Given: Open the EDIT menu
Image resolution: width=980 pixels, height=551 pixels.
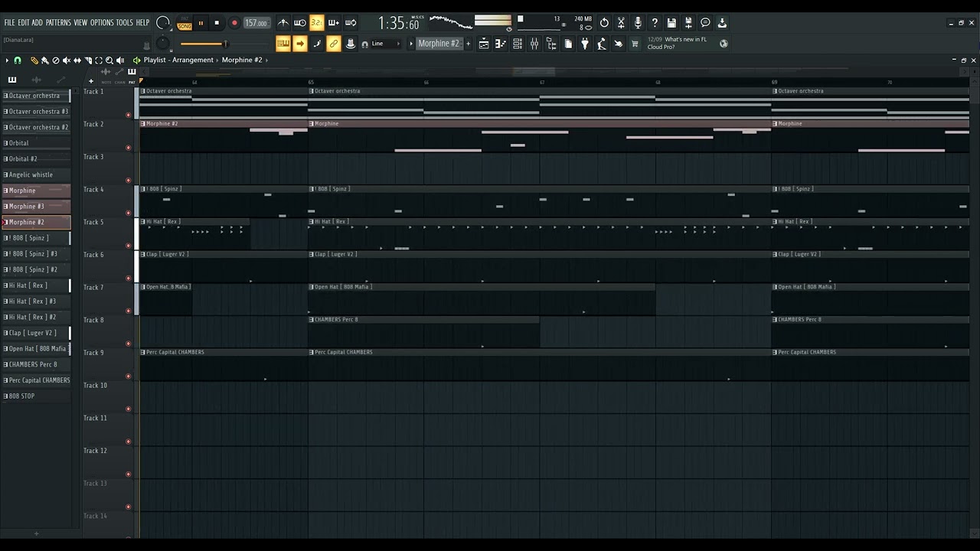Looking at the screenshot, I should click(24, 23).
